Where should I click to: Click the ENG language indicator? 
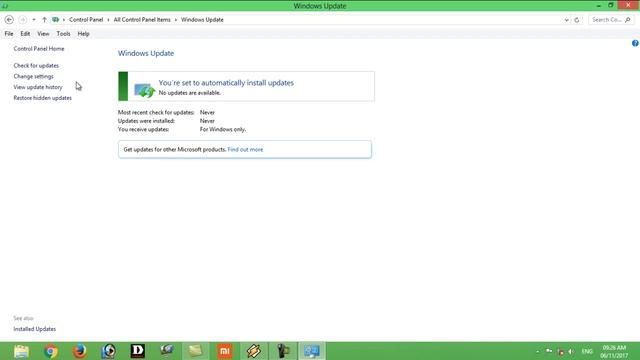(x=587, y=351)
